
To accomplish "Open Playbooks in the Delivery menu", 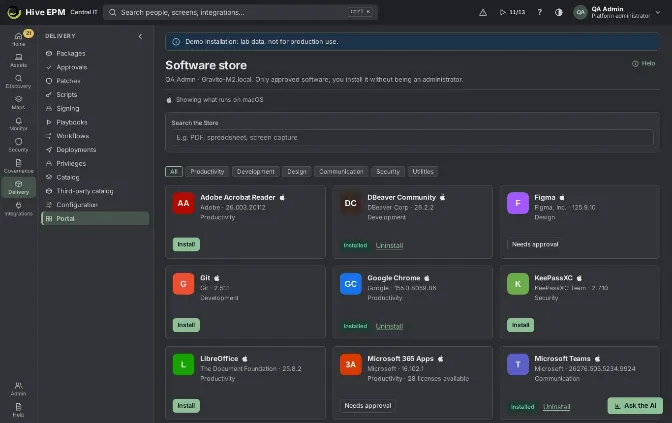I will coord(95,122).
